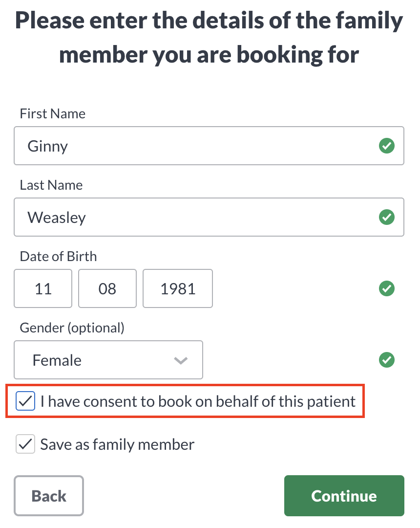Screen dimensions: 420x528
Task: Click the green checkmark beside Gender dropdown
Action: click(387, 360)
